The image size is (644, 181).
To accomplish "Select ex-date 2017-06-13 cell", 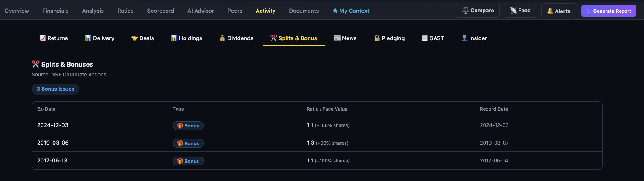I will click(52, 161).
